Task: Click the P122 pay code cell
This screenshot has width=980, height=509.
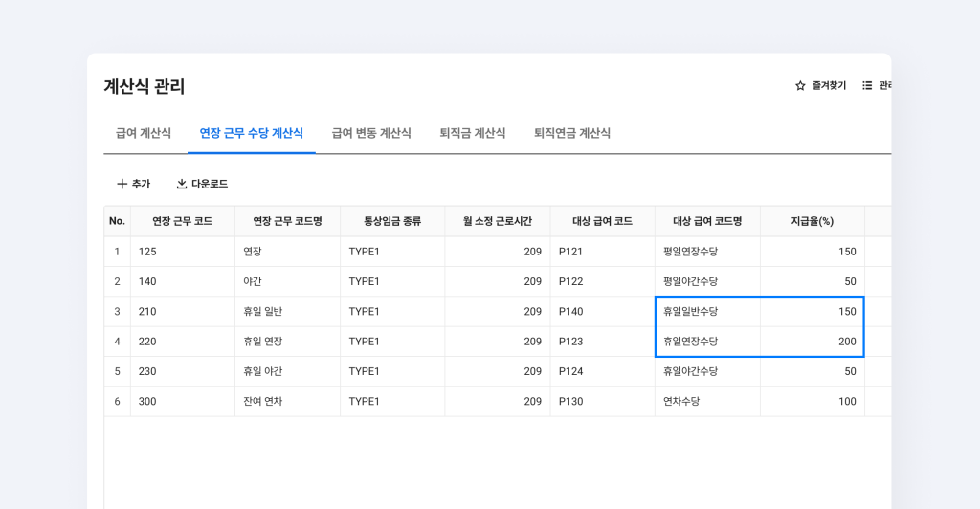Action: (603, 281)
